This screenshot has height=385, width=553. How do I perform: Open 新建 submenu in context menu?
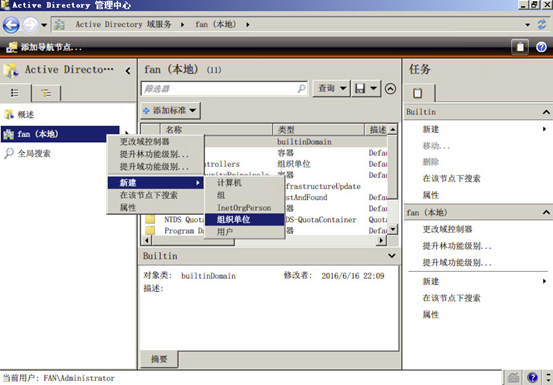(155, 183)
